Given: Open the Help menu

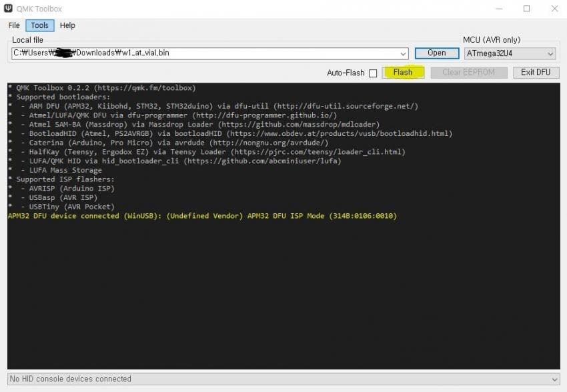Looking at the screenshot, I should pos(67,25).
